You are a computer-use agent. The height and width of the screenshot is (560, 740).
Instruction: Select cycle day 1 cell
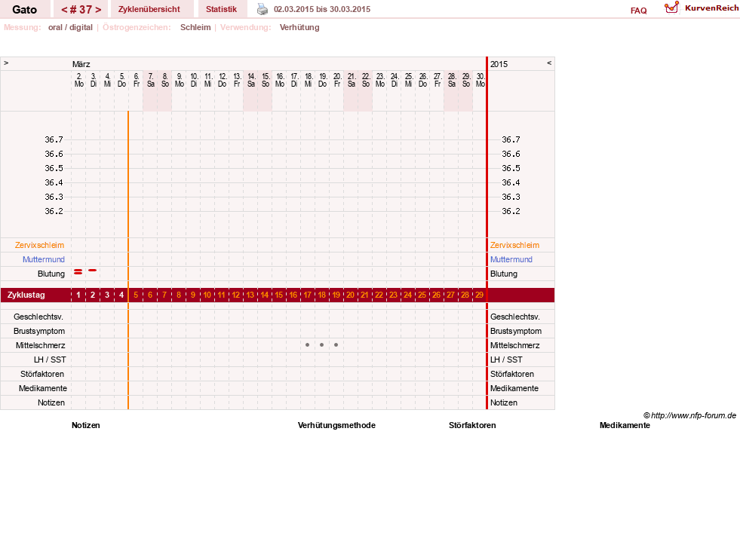point(78,295)
